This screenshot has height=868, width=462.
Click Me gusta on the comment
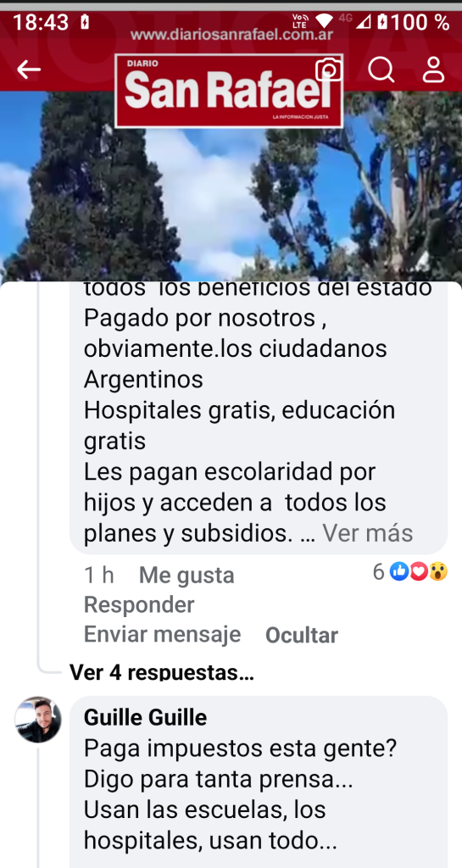[x=186, y=576]
